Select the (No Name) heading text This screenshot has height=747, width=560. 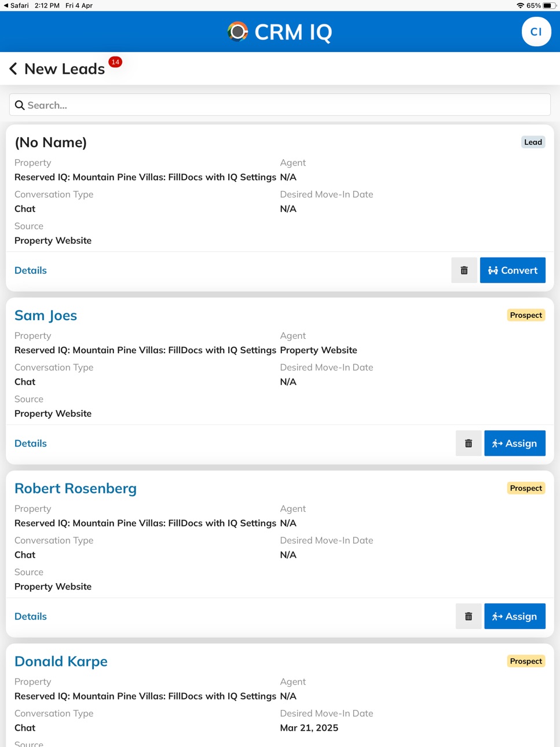tap(51, 142)
